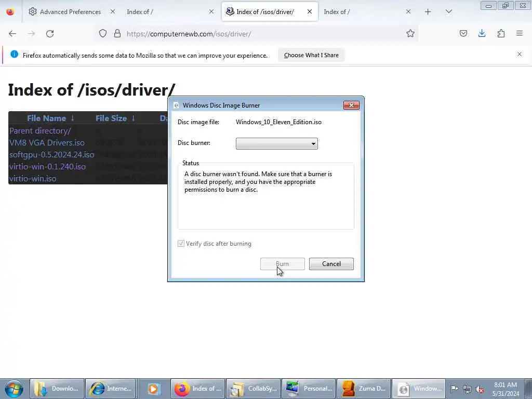The height and width of the screenshot is (399, 532).
Task: Open the Downloads panel arrow icon
Action: pos(482,33)
